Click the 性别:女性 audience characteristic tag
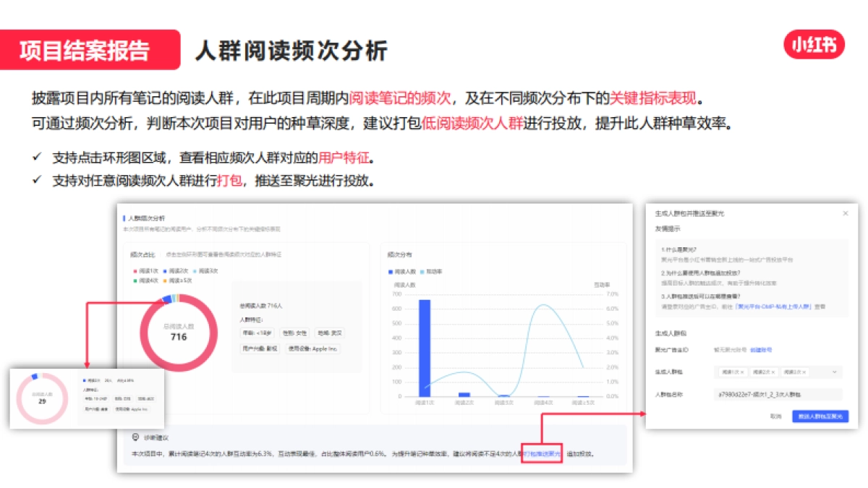868x488 pixels. (294, 333)
